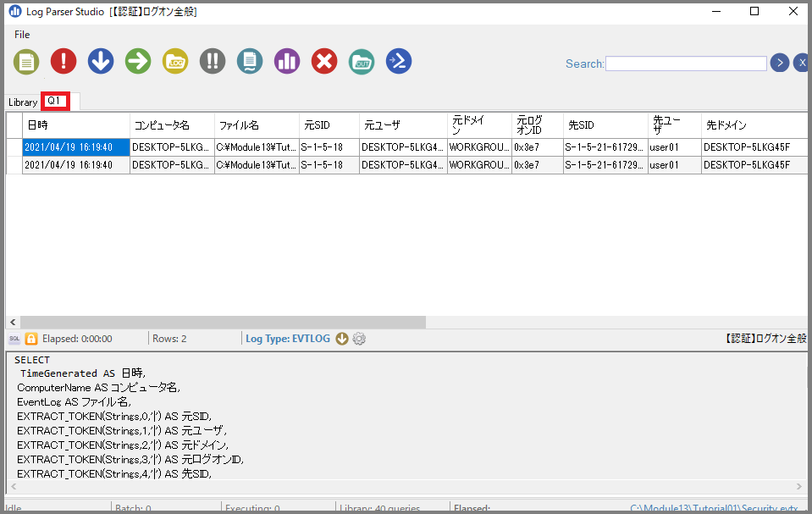Image resolution: width=812 pixels, height=514 pixels.
Task: Click the orange arrow next to Log Type
Action: point(342,339)
